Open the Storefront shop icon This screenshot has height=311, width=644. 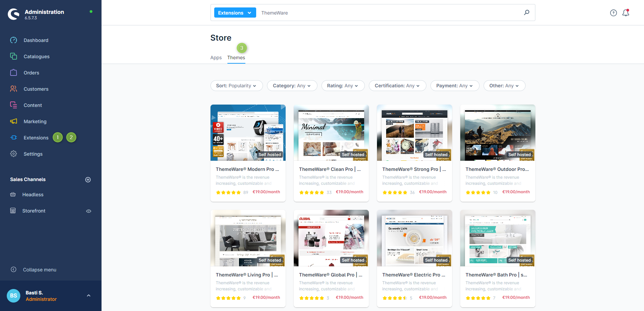click(x=13, y=211)
